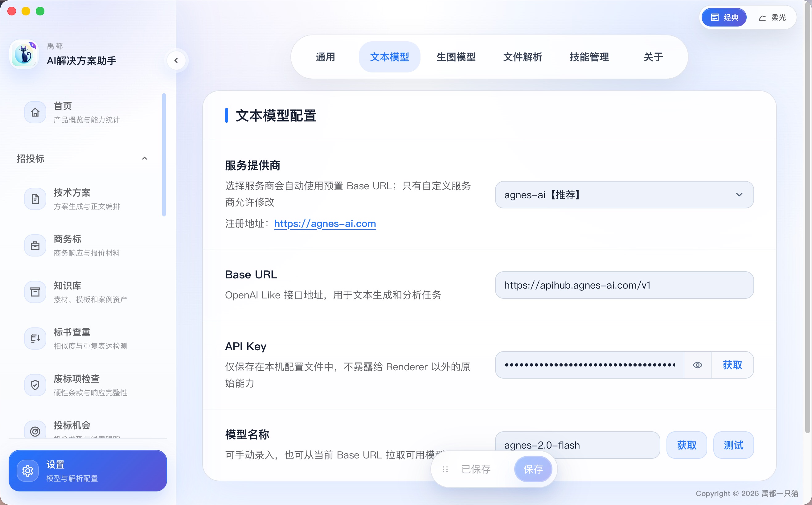Select the 文本模型 tab
Image resolution: width=812 pixels, height=505 pixels.
pos(389,57)
